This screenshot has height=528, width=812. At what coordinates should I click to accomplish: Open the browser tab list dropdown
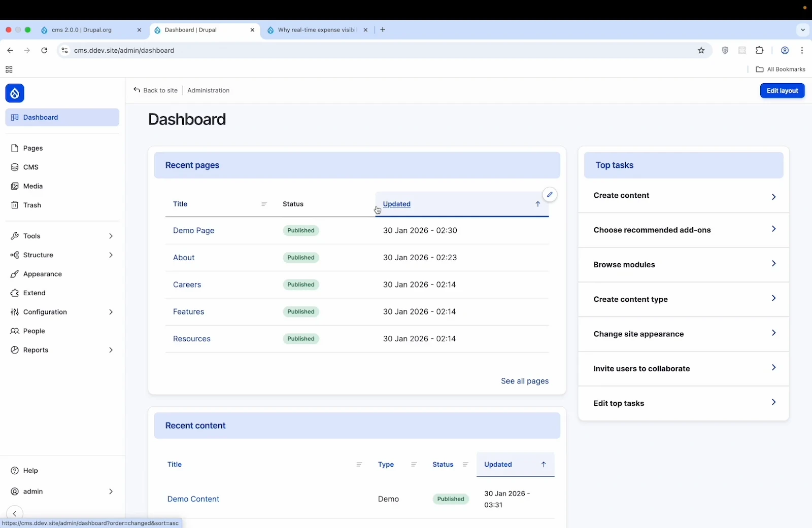(803, 30)
